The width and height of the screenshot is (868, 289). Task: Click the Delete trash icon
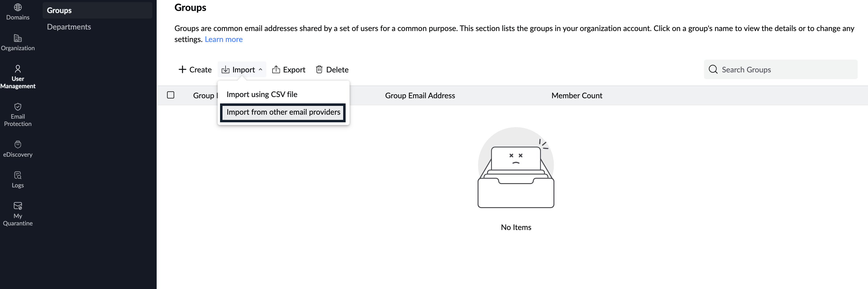[319, 70]
